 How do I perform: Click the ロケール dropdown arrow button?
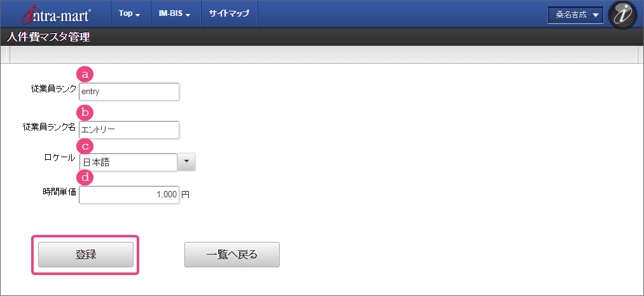click(186, 162)
